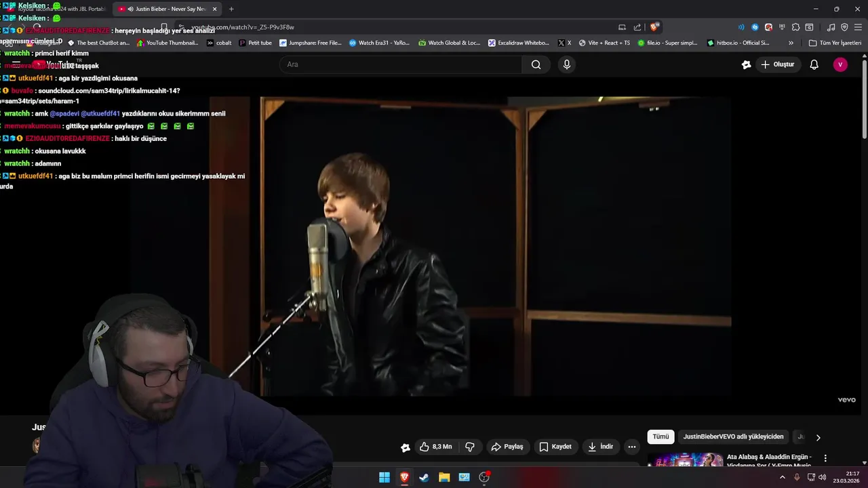Open the Windows Start menu
The width and height of the screenshot is (868, 488).
pos(384,477)
